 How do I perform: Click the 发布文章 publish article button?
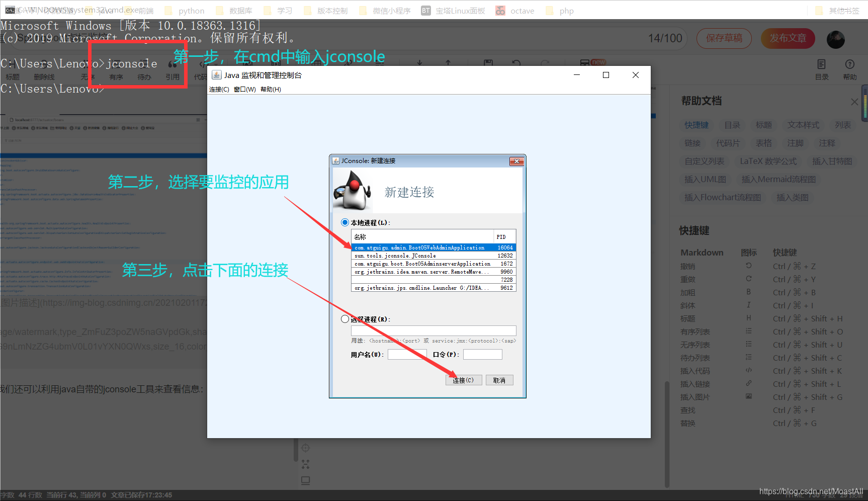788,38
